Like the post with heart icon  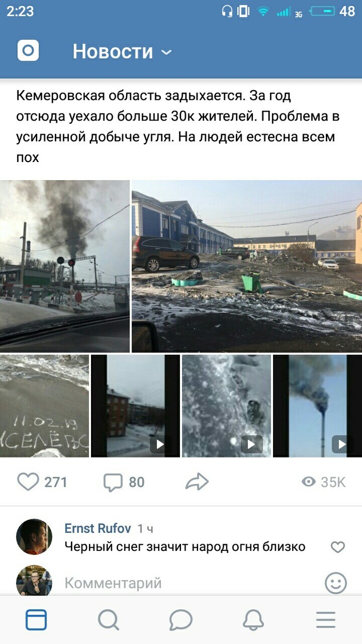pos(28,482)
